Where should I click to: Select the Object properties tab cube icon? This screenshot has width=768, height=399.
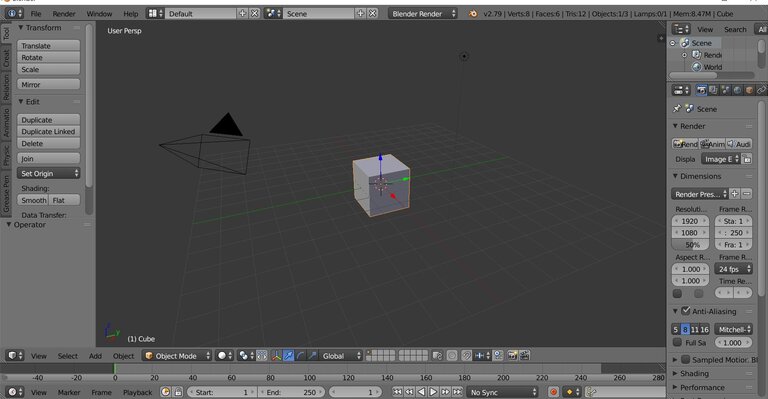point(749,90)
